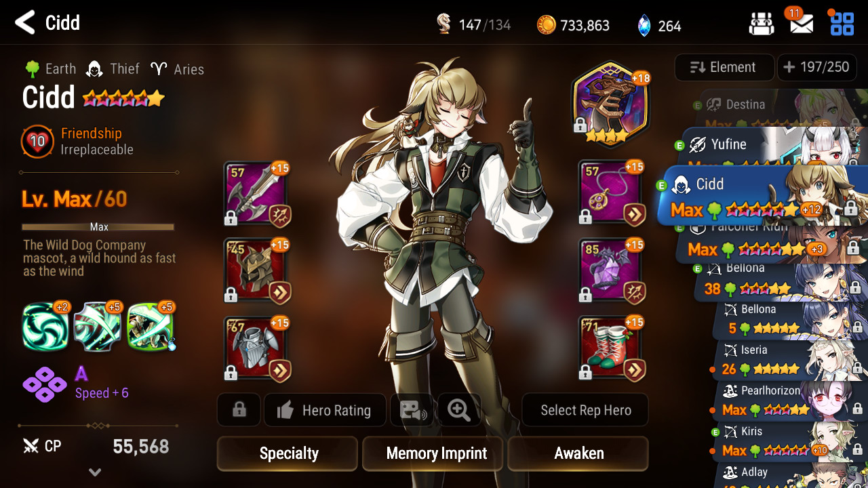Open the blue grid main menu icon
868x488 pixels.
coord(842,24)
